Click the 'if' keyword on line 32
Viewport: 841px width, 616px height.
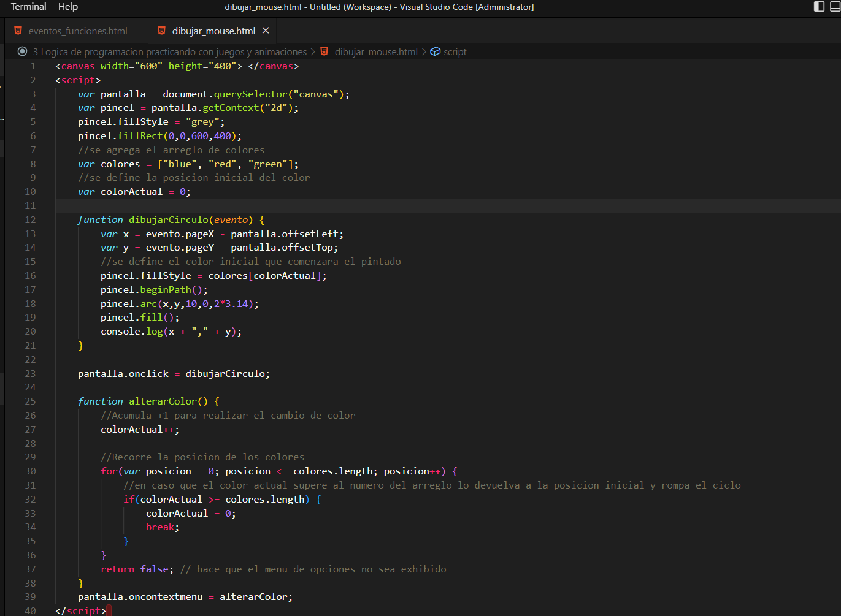click(129, 500)
